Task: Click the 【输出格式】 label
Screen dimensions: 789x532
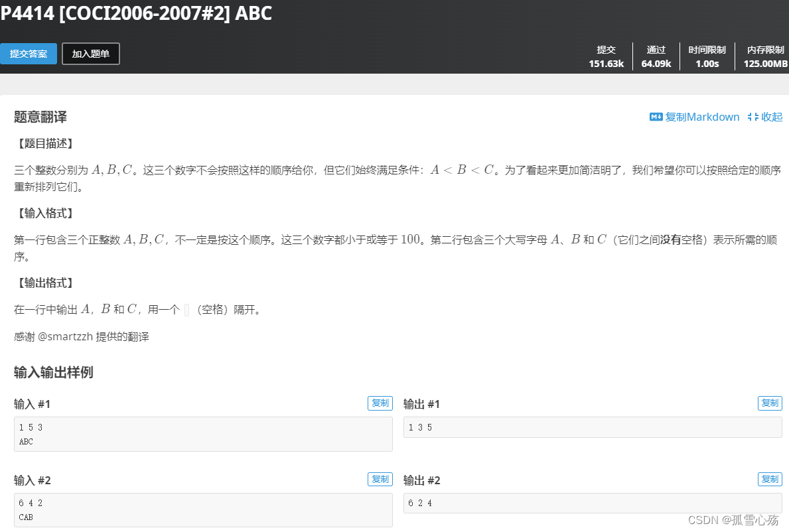Action: pos(45,283)
